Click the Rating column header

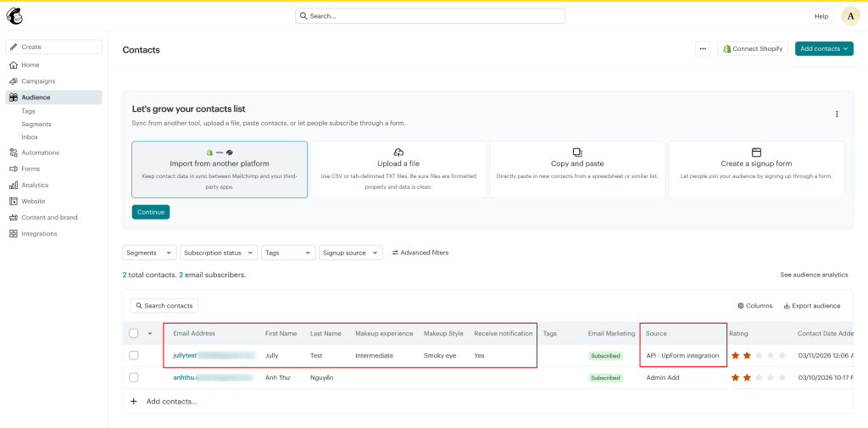(x=739, y=333)
